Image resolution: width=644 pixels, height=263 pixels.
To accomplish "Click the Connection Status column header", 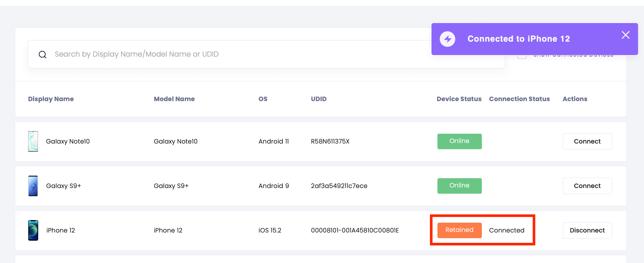I will pyautogui.click(x=520, y=99).
